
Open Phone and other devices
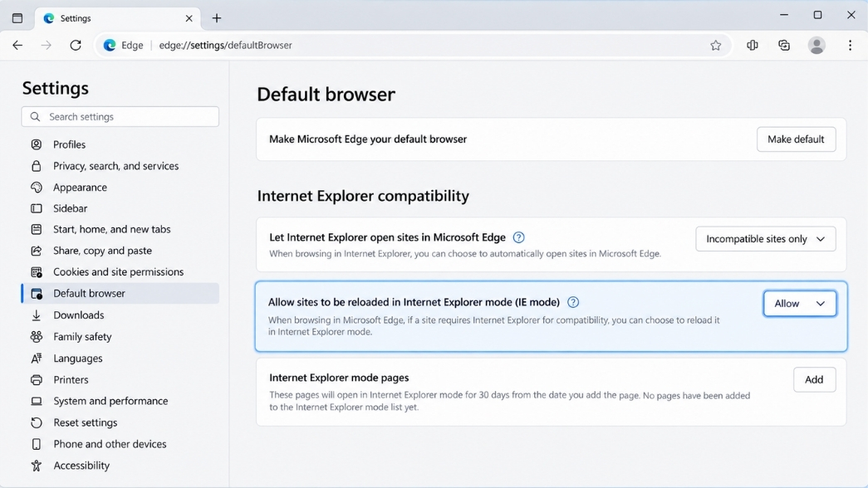pos(120,444)
